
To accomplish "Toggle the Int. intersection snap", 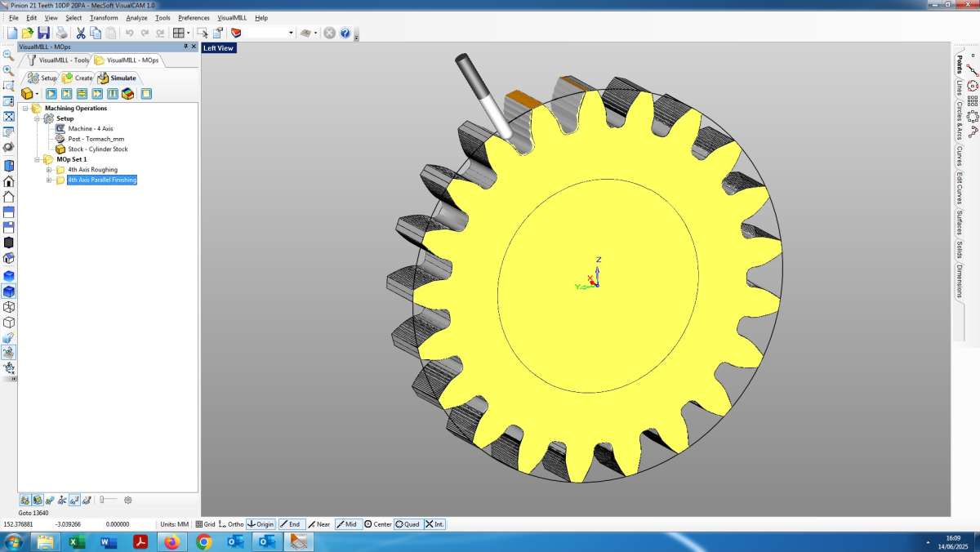I will click(435, 524).
